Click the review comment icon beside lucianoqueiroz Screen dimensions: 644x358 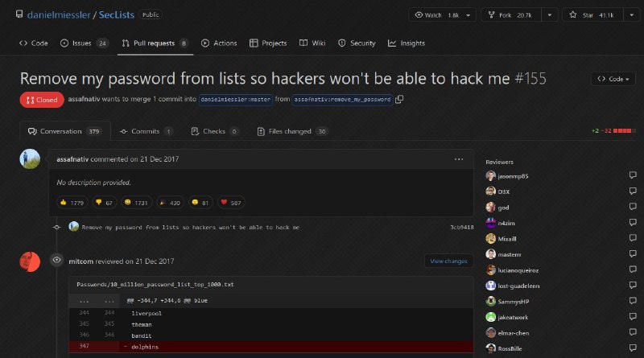click(633, 270)
